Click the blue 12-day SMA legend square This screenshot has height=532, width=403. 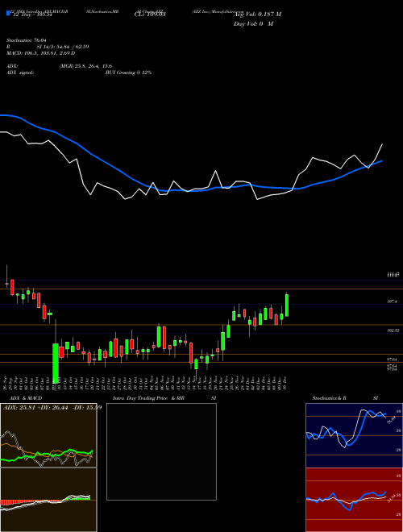tap(9, 13)
